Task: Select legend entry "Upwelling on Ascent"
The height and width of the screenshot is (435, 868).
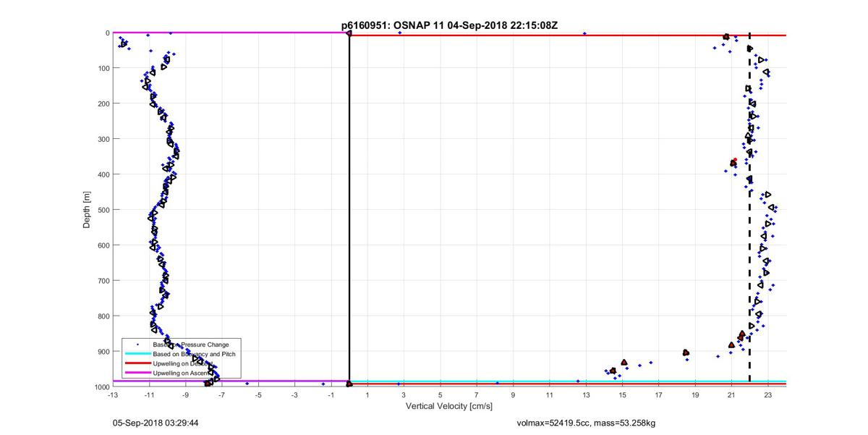Action: (x=182, y=372)
